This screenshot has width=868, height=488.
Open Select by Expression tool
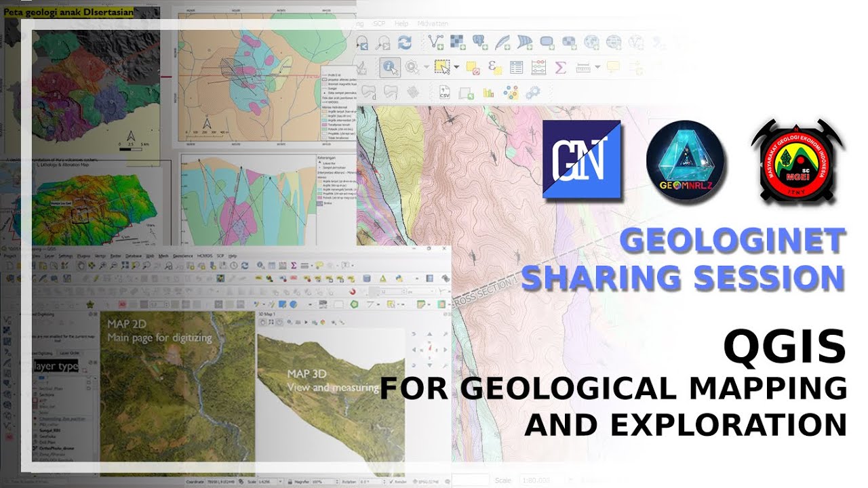click(x=494, y=67)
